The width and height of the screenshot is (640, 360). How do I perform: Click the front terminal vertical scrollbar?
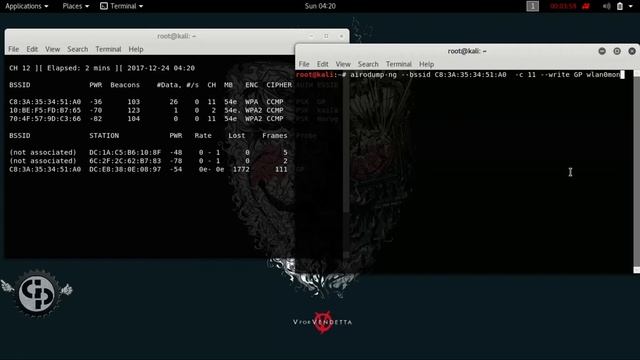pyautogui.click(x=636, y=171)
